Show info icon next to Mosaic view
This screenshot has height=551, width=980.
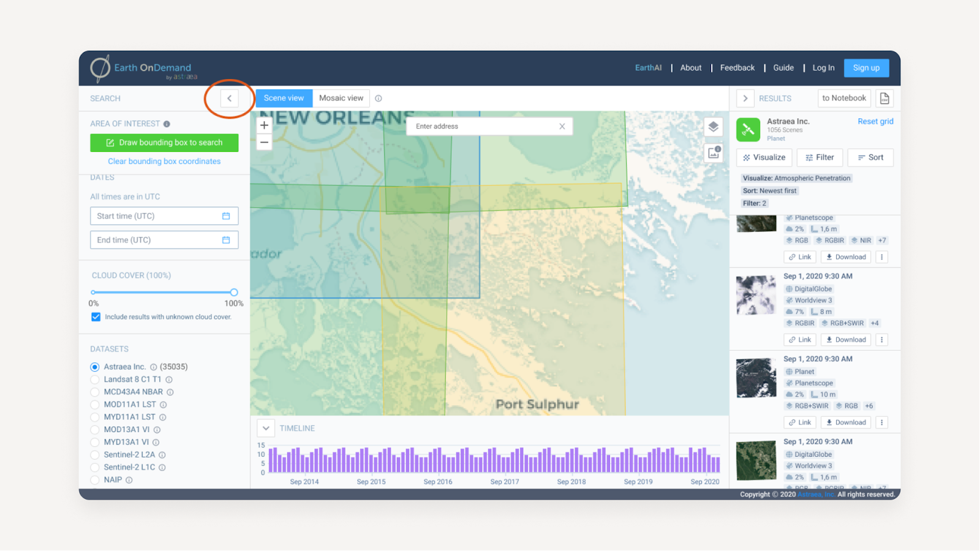[x=379, y=99]
